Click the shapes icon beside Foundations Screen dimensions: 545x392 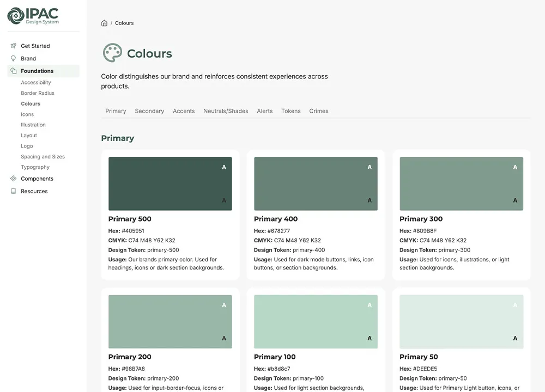tap(13, 71)
